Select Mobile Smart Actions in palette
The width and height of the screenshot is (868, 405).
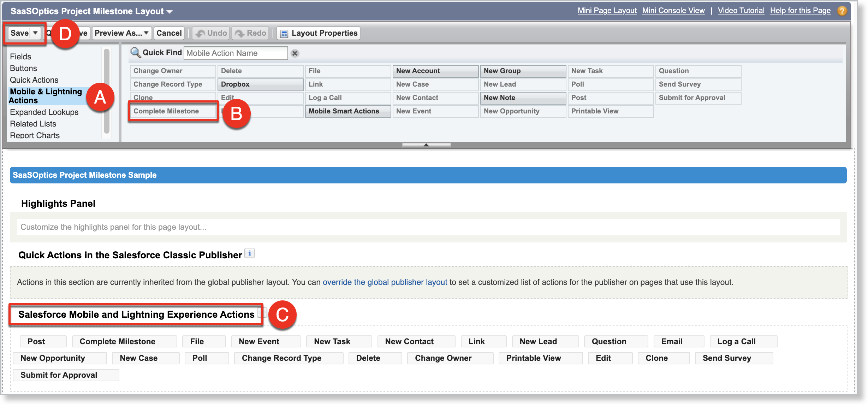tap(348, 111)
